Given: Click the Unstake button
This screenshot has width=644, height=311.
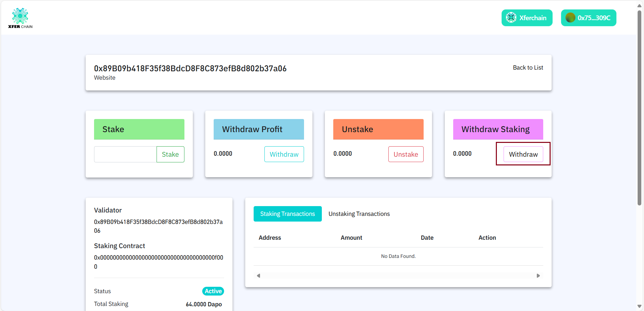Looking at the screenshot, I should point(405,154).
